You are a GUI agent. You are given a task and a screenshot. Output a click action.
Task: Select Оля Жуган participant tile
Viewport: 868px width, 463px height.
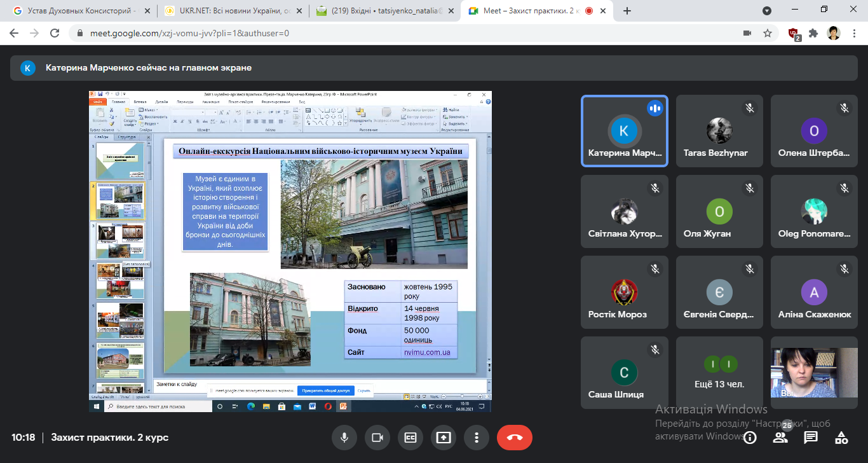click(719, 212)
